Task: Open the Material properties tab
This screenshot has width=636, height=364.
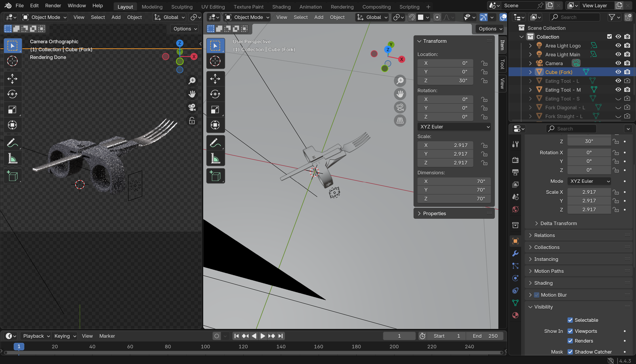Action: (515, 315)
